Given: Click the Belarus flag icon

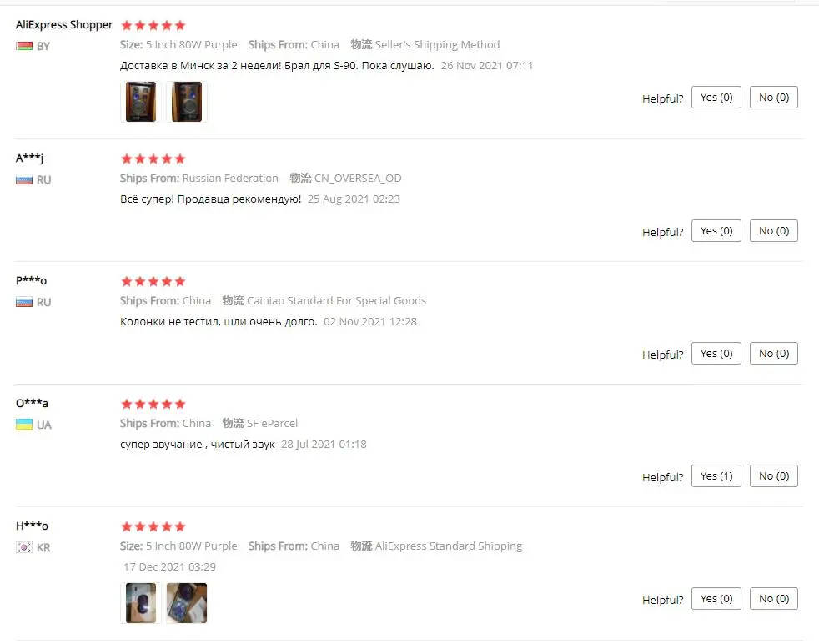Looking at the screenshot, I should 24,46.
